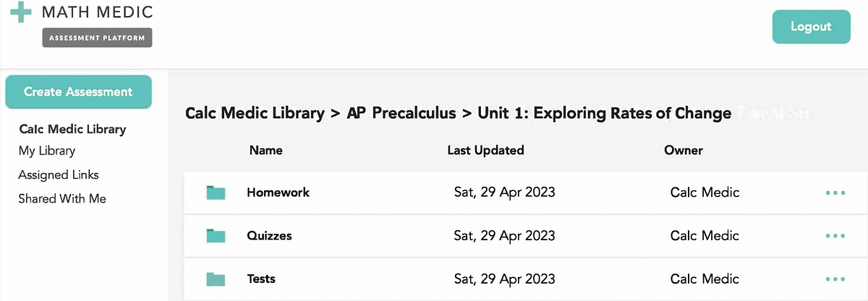Navigate to the AP Precalculus breadcrumb
Screen dimensions: 868x301
401,114
